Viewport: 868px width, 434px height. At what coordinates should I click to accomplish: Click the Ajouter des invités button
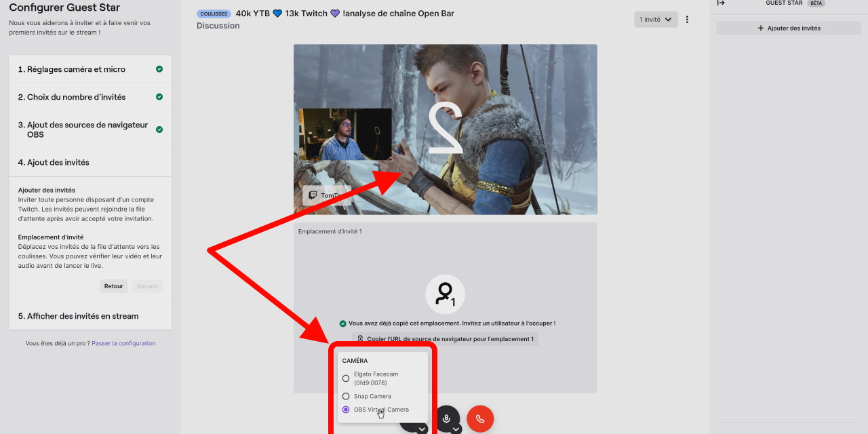[x=789, y=28]
